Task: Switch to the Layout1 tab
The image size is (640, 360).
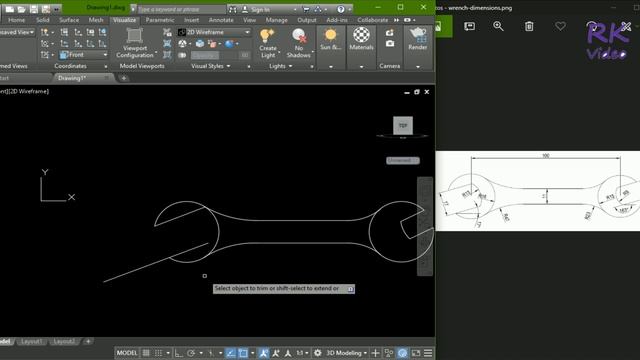Action: [x=32, y=342]
